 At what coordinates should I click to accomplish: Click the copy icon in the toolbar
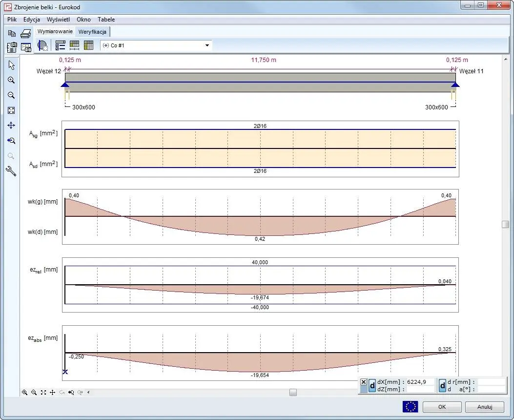tap(12, 33)
